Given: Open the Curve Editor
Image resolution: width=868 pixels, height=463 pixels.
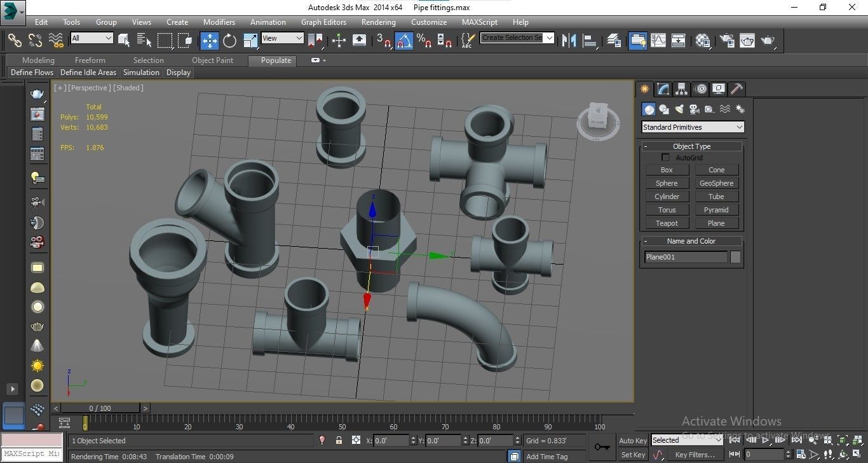Looking at the screenshot, I should pos(658,40).
